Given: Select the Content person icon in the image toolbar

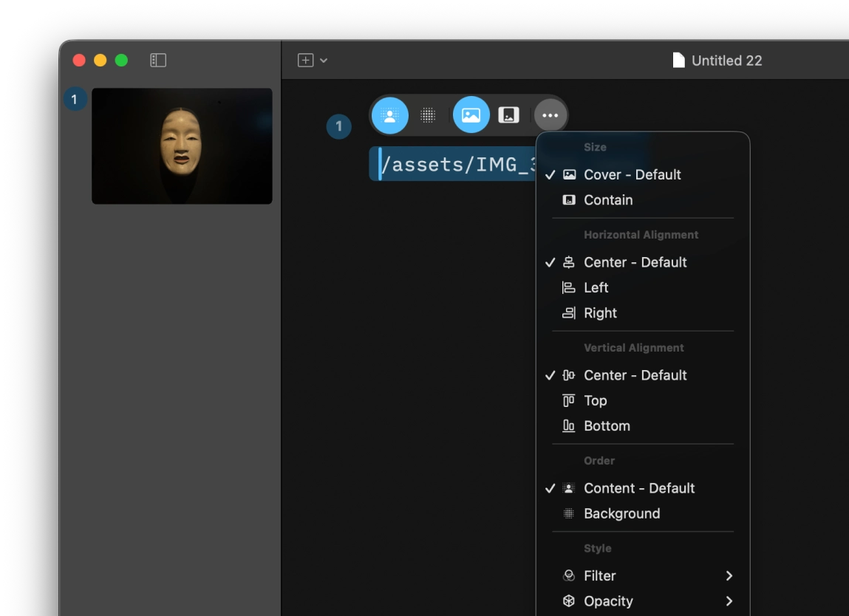Looking at the screenshot, I should [x=390, y=114].
